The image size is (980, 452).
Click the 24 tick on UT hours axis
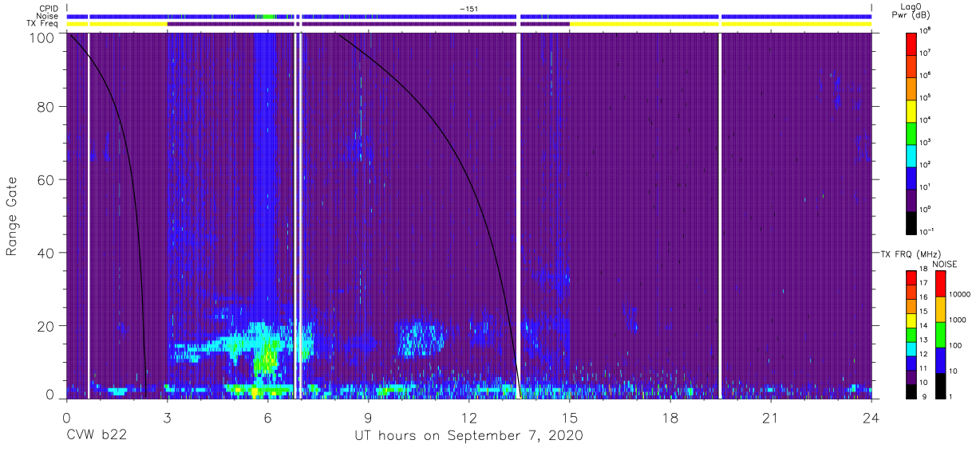(871, 417)
